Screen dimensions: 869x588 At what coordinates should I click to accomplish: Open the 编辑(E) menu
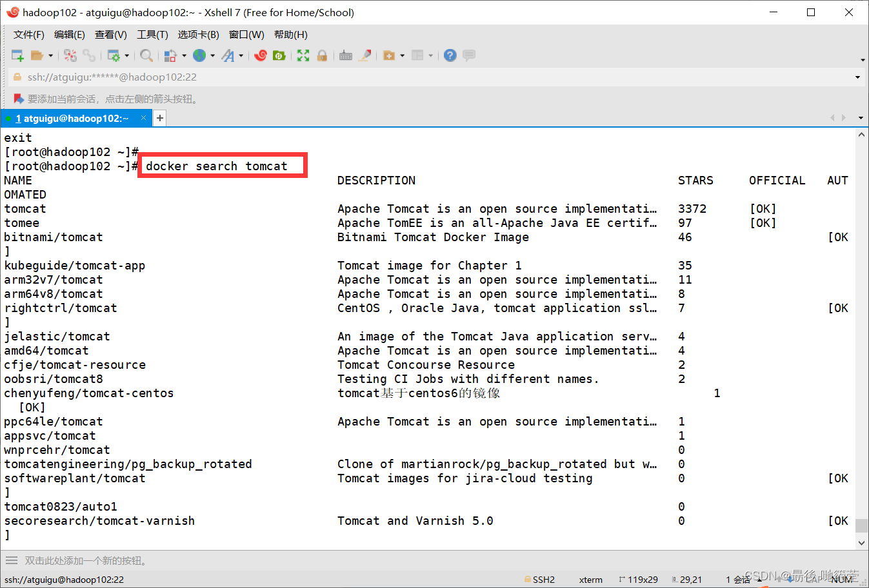point(70,35)
